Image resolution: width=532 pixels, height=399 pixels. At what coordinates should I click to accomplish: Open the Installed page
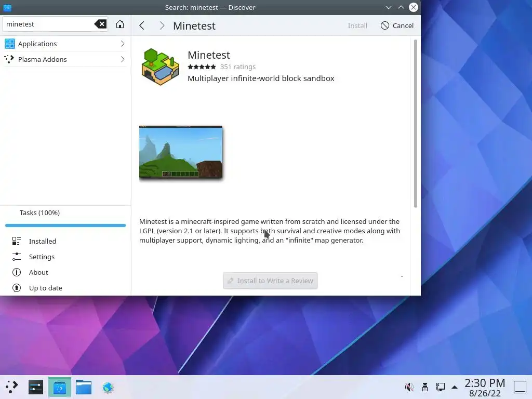65,241
